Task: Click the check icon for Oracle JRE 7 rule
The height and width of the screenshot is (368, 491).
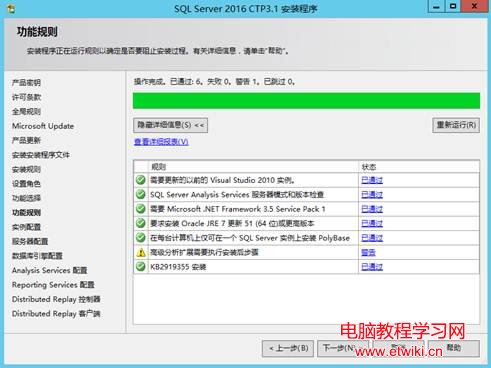Action: pyautogui.click(x=141, y=223)
